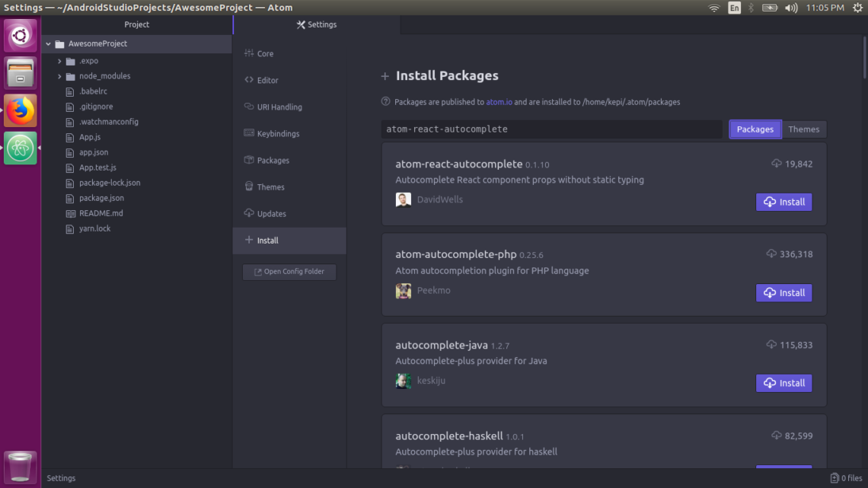Screen dimensions: 868x488
Task: Open the atom.io link
Action: click(499, 101)
